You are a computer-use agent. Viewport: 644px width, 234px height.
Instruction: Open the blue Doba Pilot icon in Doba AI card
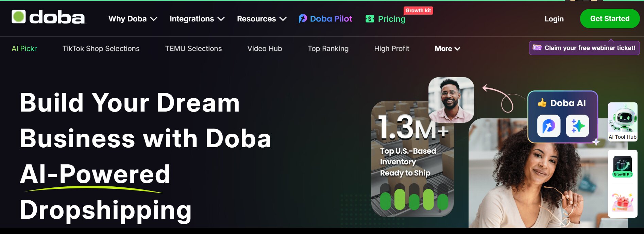549,126
